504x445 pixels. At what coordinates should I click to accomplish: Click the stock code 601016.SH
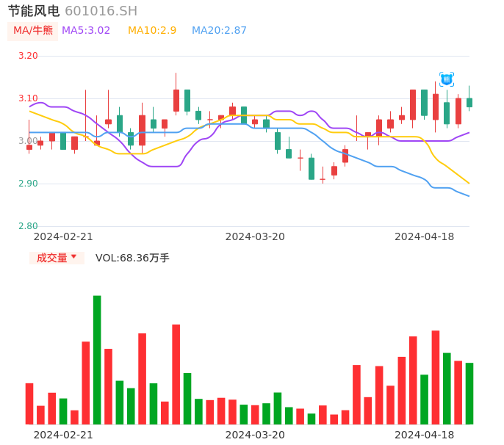point(101,11)
